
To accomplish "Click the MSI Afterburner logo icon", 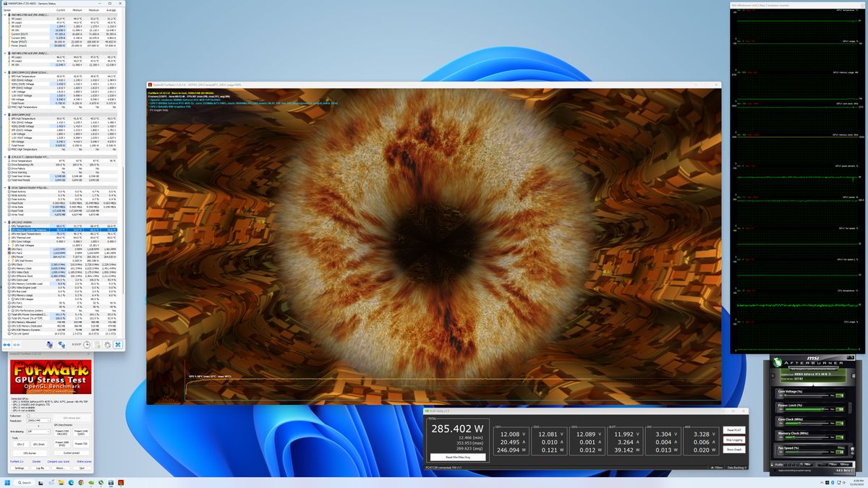I will pos(778,361).
